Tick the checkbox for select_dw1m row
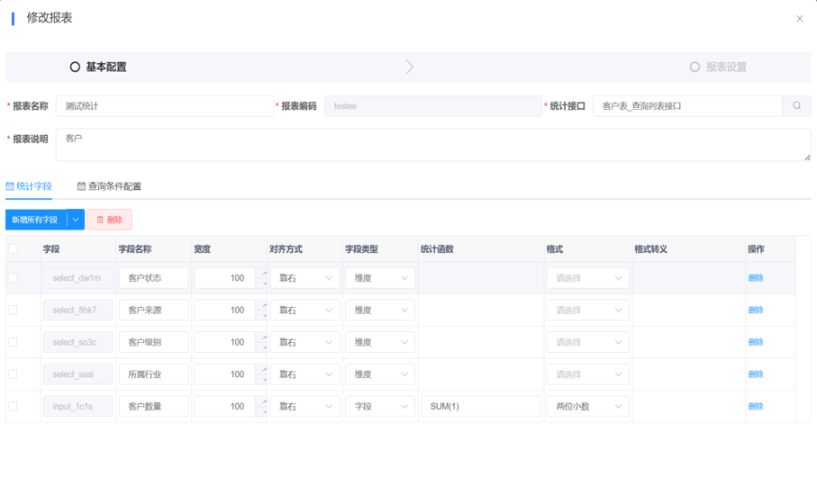This screenshot has width=817, height=504. [13, 278]
